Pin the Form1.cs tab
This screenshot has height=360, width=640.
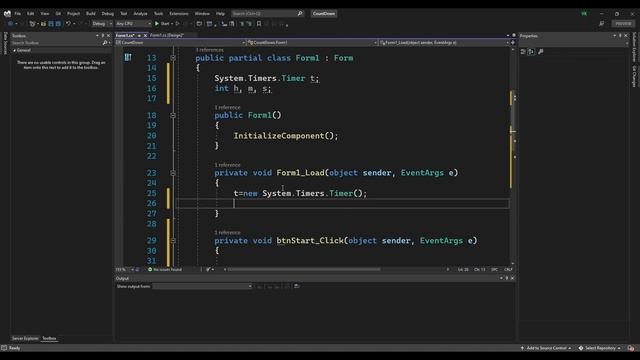pos(139,36)
